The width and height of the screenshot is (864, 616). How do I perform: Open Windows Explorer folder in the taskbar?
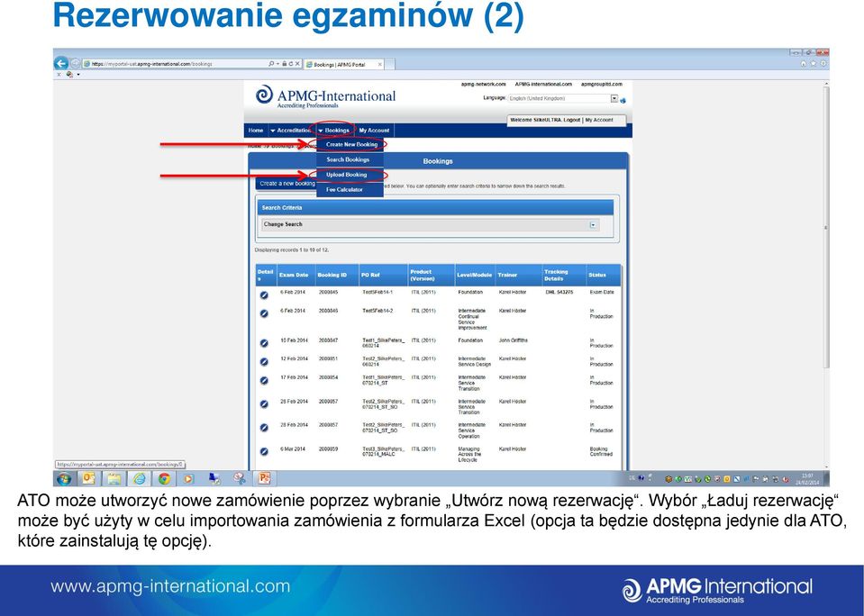point(114,478)
